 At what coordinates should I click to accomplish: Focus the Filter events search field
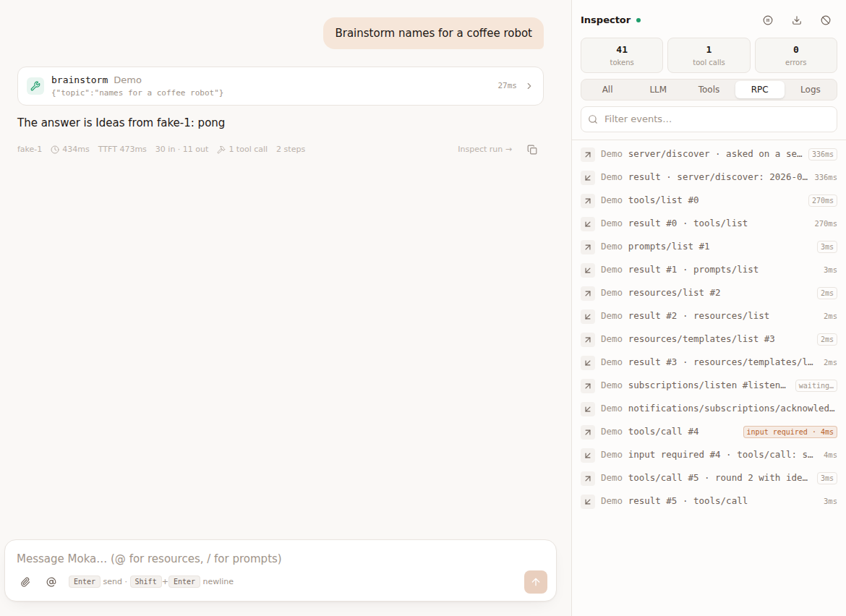tap(709, 119)
